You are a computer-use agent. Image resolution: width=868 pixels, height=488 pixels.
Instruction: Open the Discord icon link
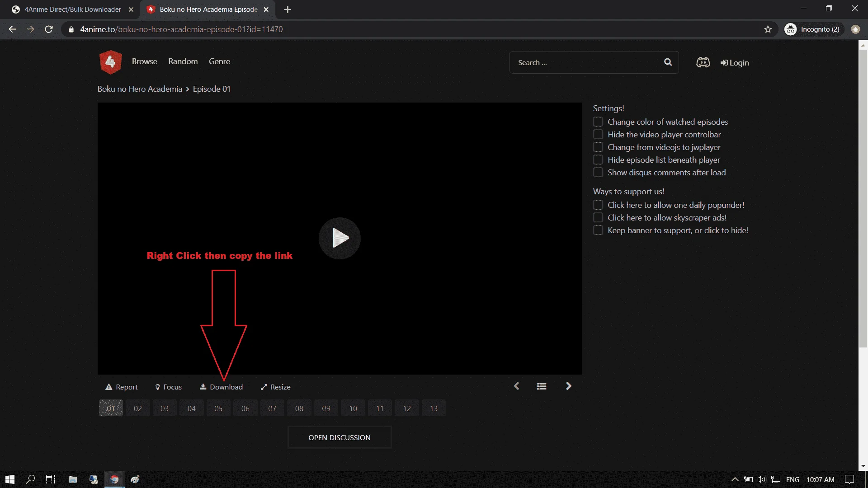(703, 62)
